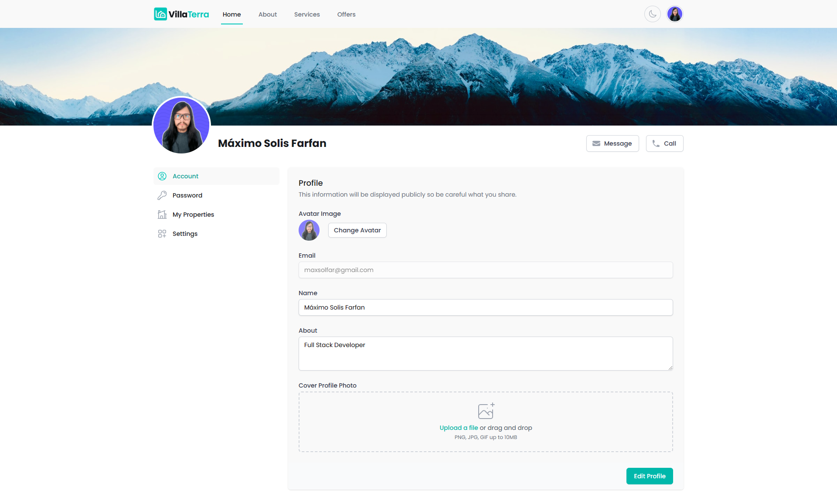Click the About text area

point(486,353)
